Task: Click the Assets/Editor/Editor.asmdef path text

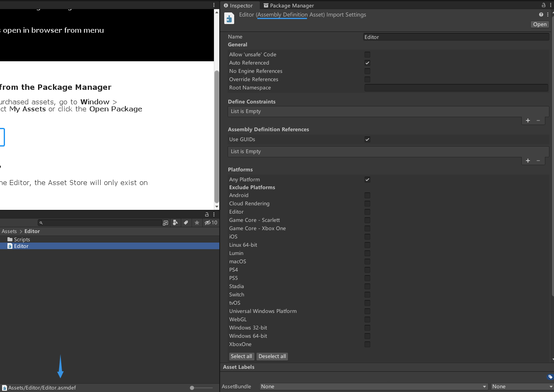Action: pyautogui.click(x=42, y=388)
